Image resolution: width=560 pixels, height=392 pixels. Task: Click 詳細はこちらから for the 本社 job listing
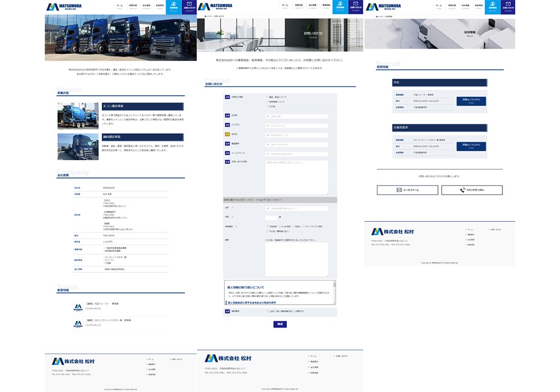(471, 102)
